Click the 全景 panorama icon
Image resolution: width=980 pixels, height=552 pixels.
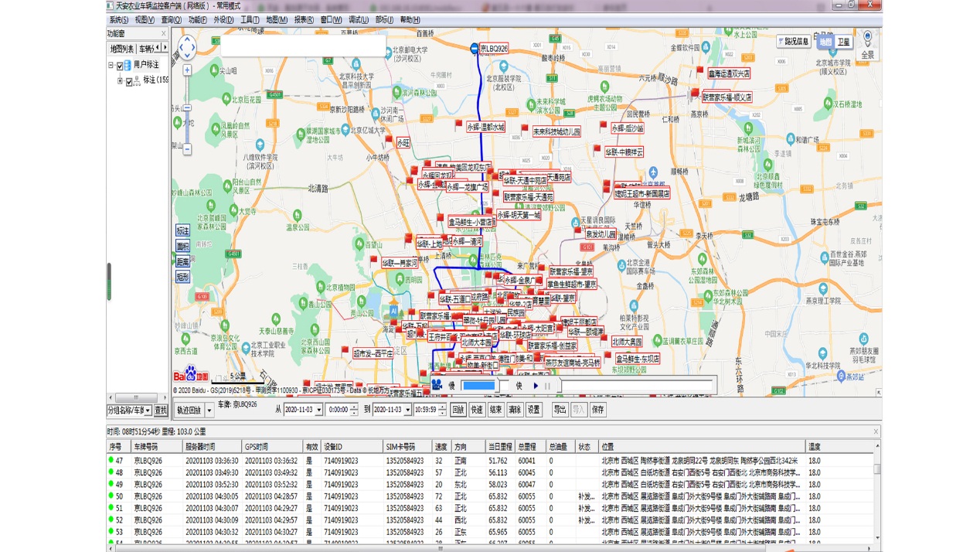pos(867,43)
